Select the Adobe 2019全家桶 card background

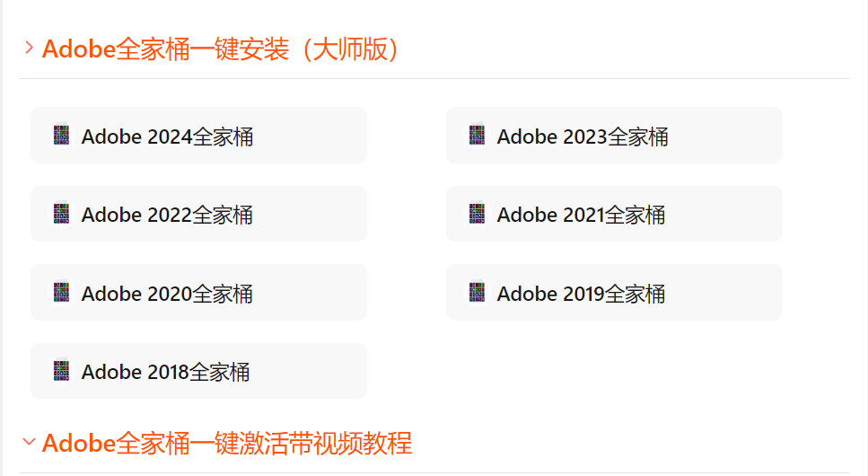615,293
